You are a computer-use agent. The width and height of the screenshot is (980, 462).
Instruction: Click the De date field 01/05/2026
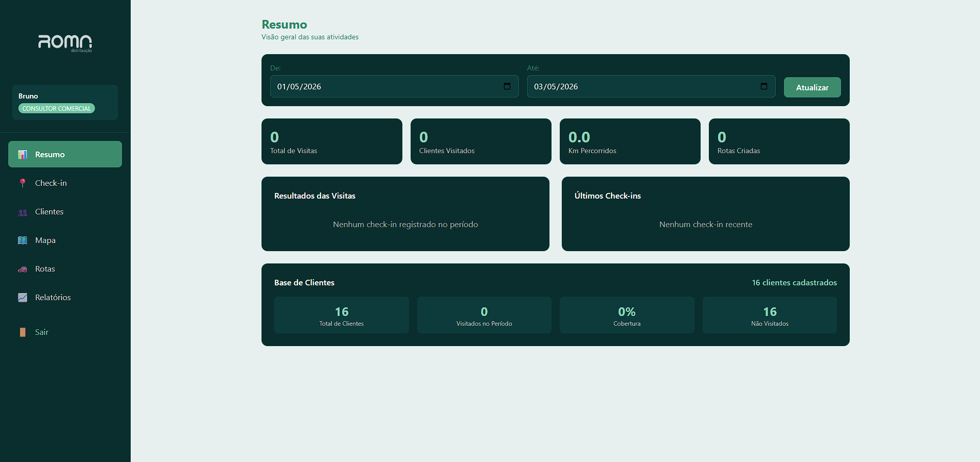click(x=394, y=86)
